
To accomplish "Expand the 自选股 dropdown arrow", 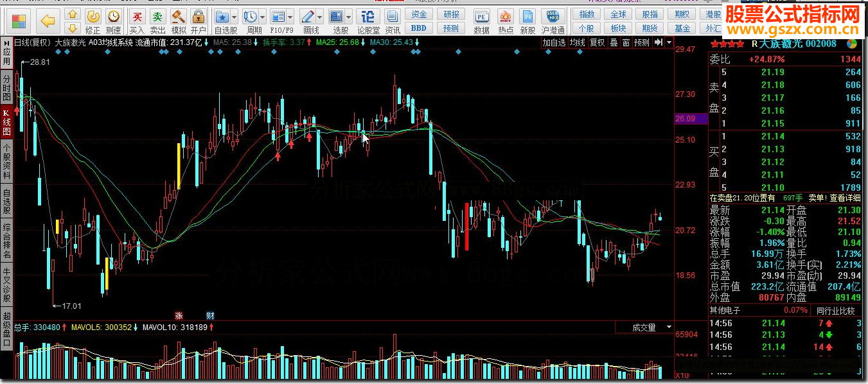I will [234, 17].
